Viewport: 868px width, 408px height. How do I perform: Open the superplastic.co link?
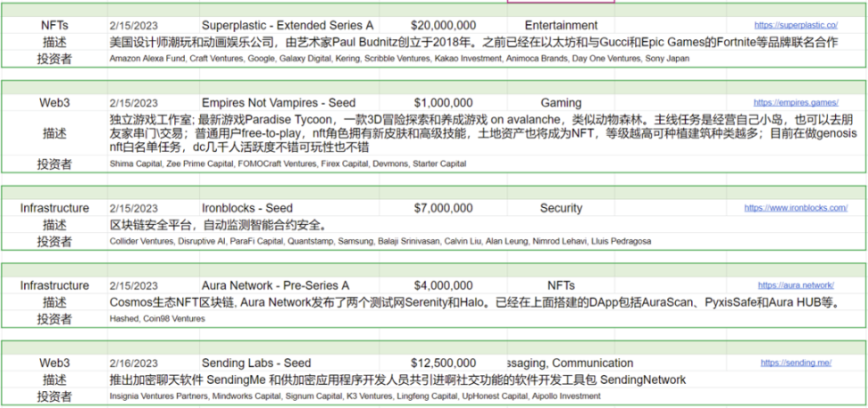coord(796,26)
